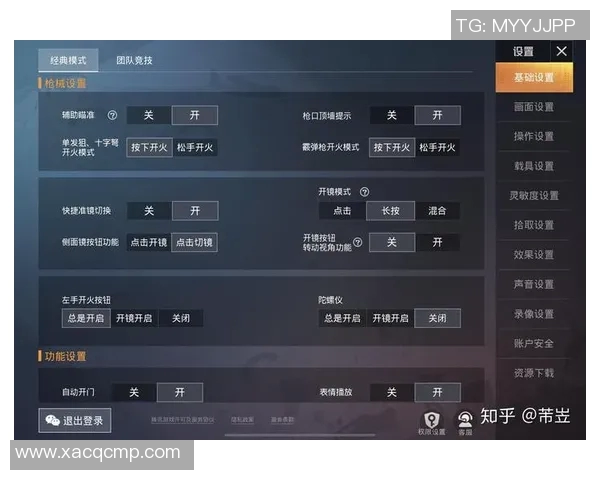Set 枪口顶墙提示 to 开

[437, 115]
